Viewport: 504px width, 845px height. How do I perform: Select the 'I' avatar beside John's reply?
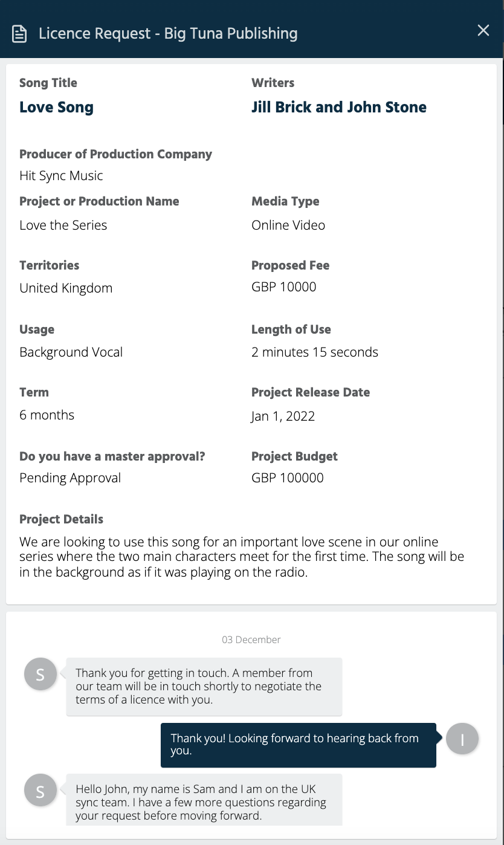(462, 738)
